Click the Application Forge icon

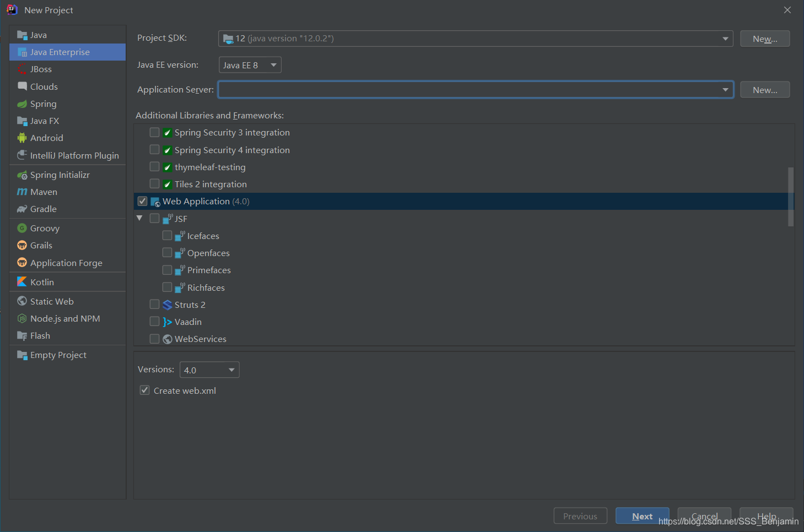click(x=22, y=263)
